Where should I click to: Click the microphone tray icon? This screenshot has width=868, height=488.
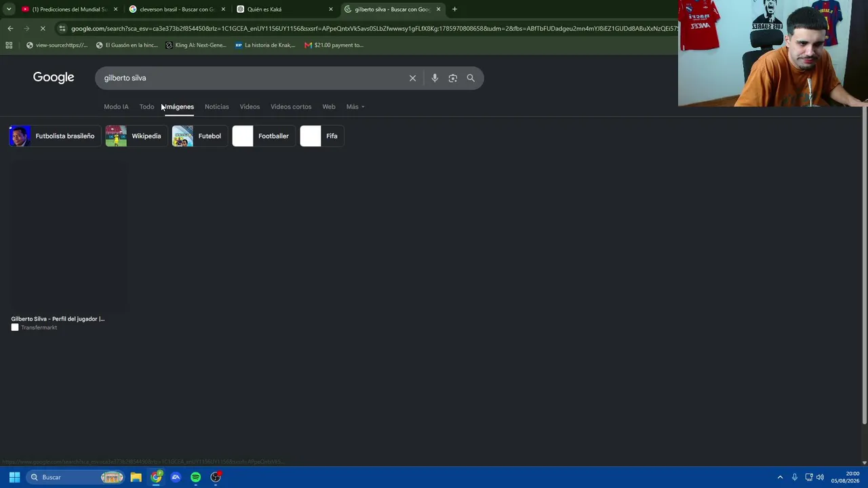tap(794, 477)
